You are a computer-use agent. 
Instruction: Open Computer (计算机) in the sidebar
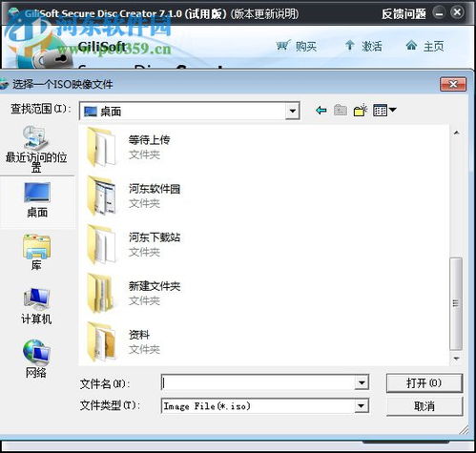36,306
